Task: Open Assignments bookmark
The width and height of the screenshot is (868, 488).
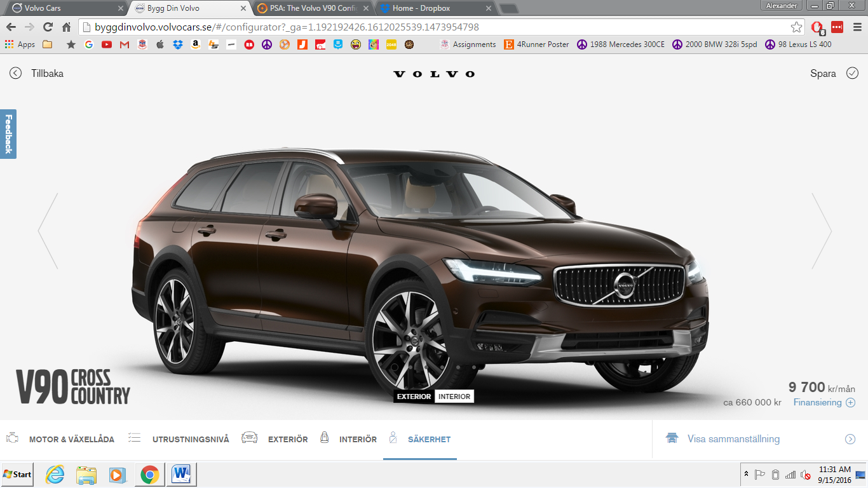Action: pos(468,44)
